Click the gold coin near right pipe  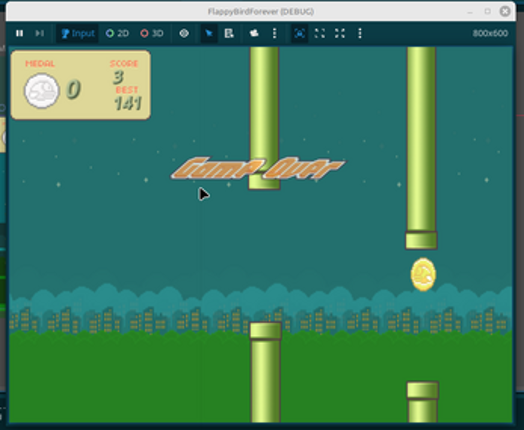click(423, 274)
